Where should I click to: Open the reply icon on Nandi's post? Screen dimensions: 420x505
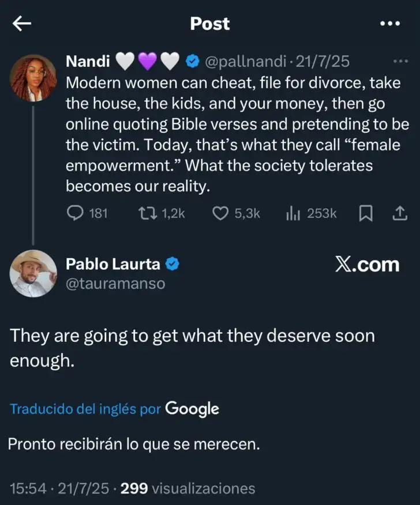tap(76, 213)
